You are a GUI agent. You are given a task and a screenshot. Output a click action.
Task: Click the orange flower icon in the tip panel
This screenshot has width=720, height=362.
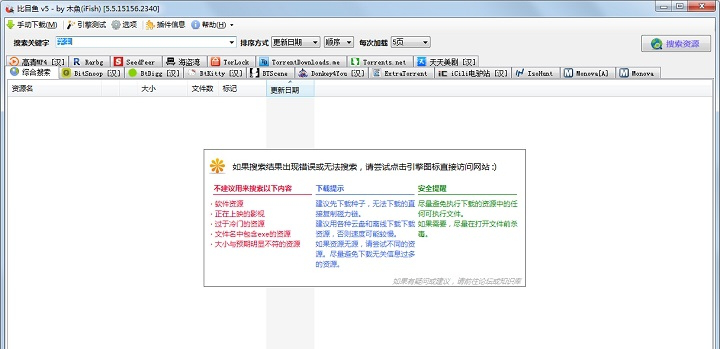[217, 166]
